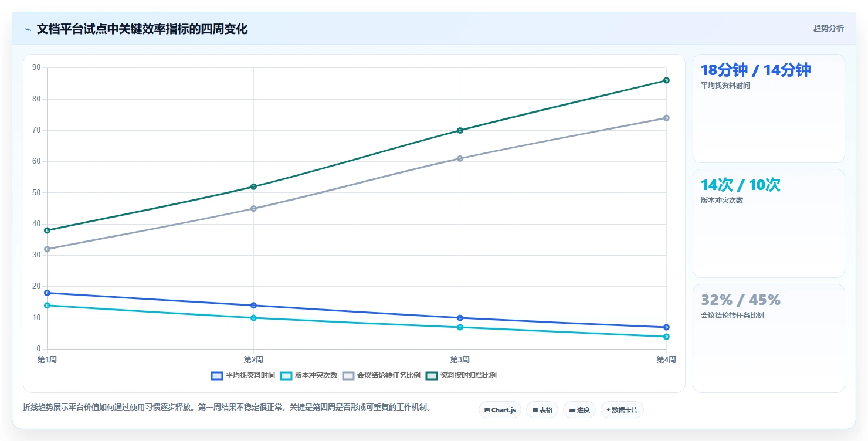Click 平均找资料时间 data point at 第2周
Screen dimensions: 868x441
(253, 306)
